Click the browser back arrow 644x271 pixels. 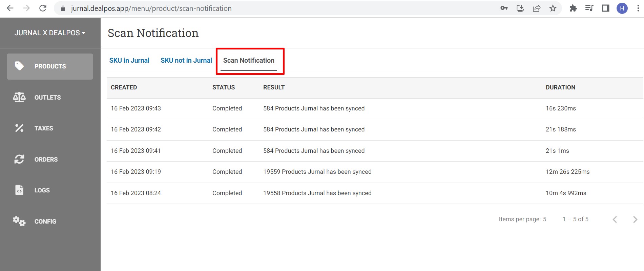[x=10, y=8]
